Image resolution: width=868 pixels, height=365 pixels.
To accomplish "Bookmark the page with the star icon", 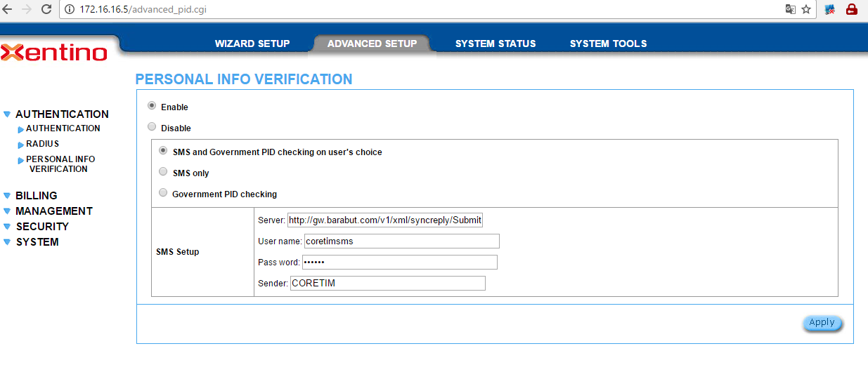I will [806, 10].
